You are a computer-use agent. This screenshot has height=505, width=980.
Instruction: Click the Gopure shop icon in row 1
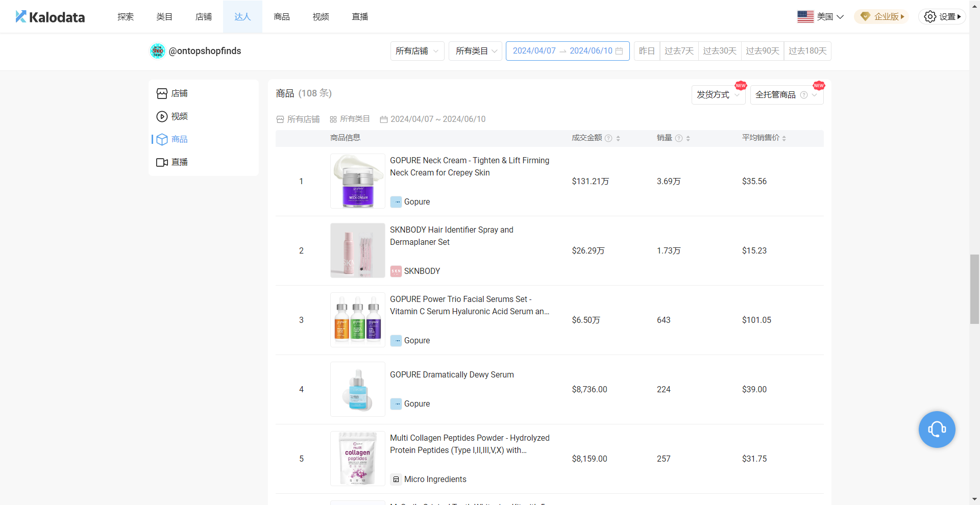(396, 202)
